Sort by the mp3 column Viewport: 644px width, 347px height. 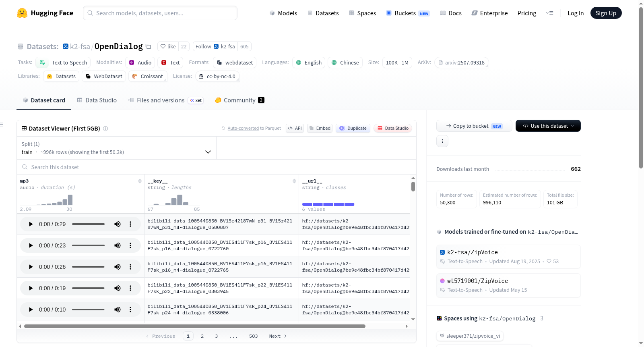point(140,181)
